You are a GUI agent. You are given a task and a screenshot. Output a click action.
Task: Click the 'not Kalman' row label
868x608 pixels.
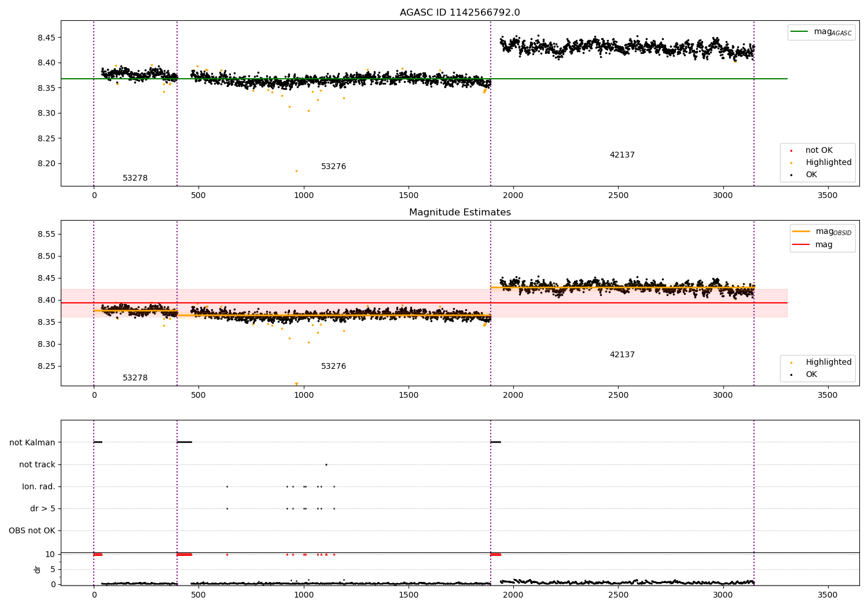coord(32,443)
